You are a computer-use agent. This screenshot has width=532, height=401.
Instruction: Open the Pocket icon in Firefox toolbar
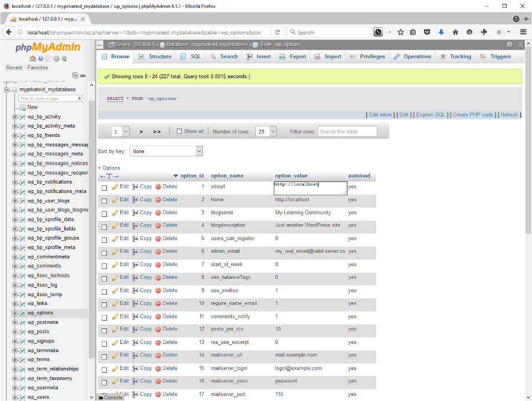427,32
